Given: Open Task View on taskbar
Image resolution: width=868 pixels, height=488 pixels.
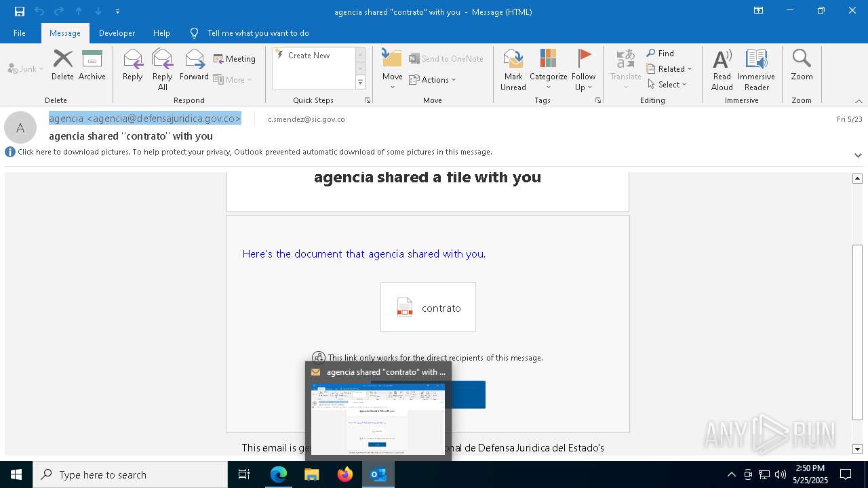Looking at the screenshot, I should coord(244,474).
